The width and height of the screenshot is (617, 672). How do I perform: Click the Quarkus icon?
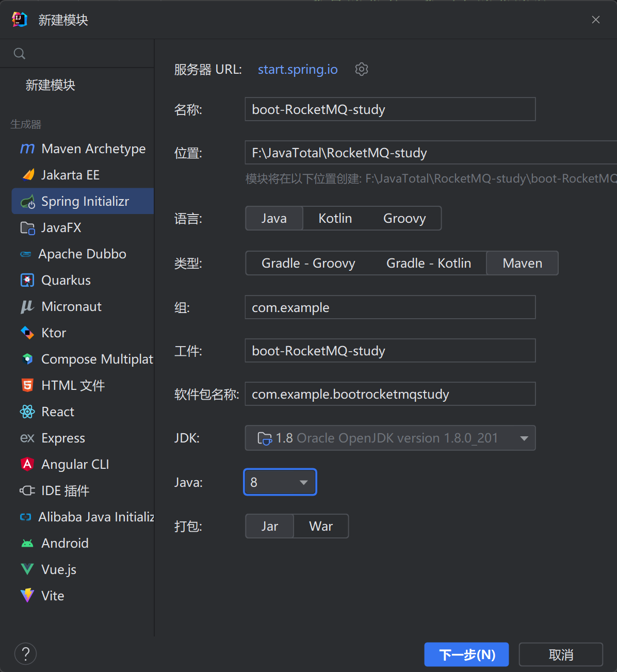tap(27, 280)
